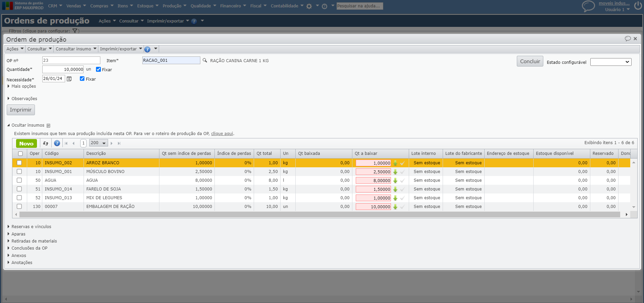
Task: Open the insumos grid help icon
Action: pos(57,143)
